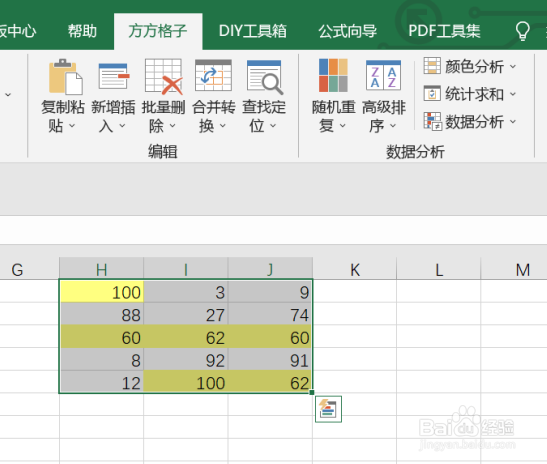This screenshot has height=464, width=547.
Task: Click the 复制粘贴 clipboard icon
Action: point(66,76)
